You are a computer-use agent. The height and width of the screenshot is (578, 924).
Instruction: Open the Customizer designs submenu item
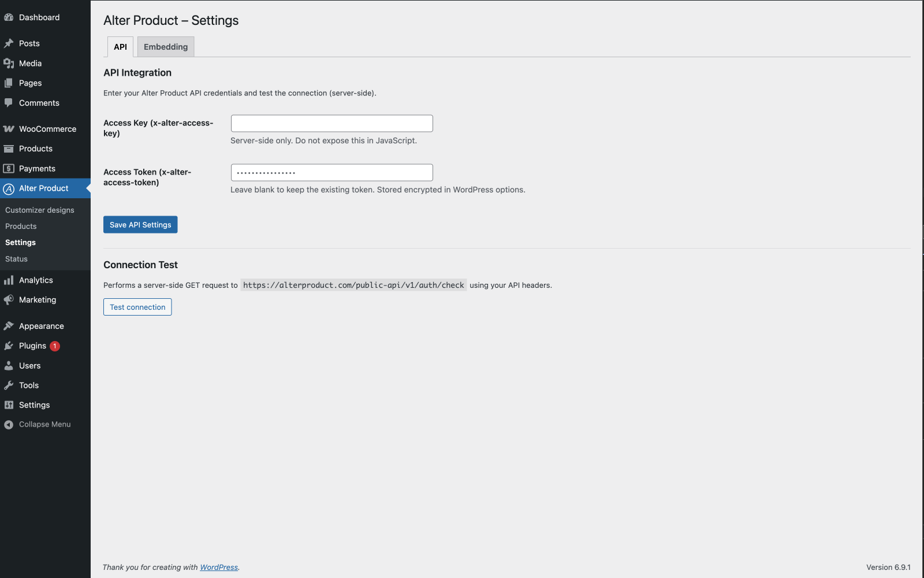[x=39, y=210]
